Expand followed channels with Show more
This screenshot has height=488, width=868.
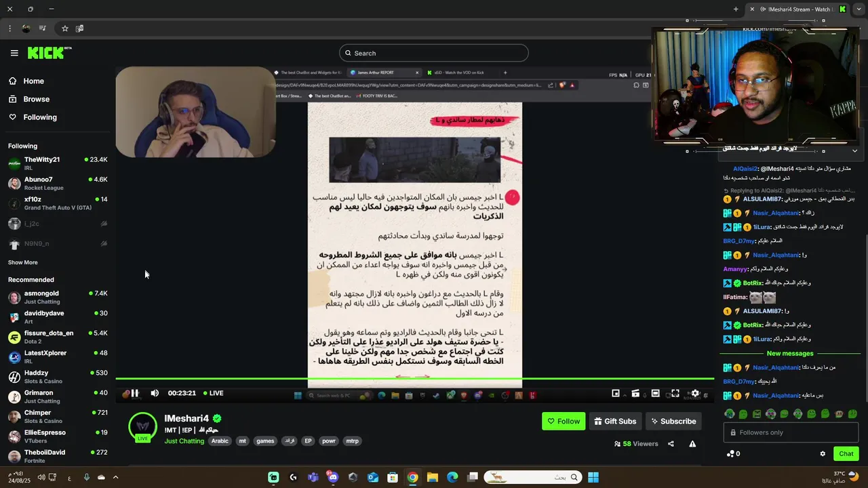click(x=23, y=262)
